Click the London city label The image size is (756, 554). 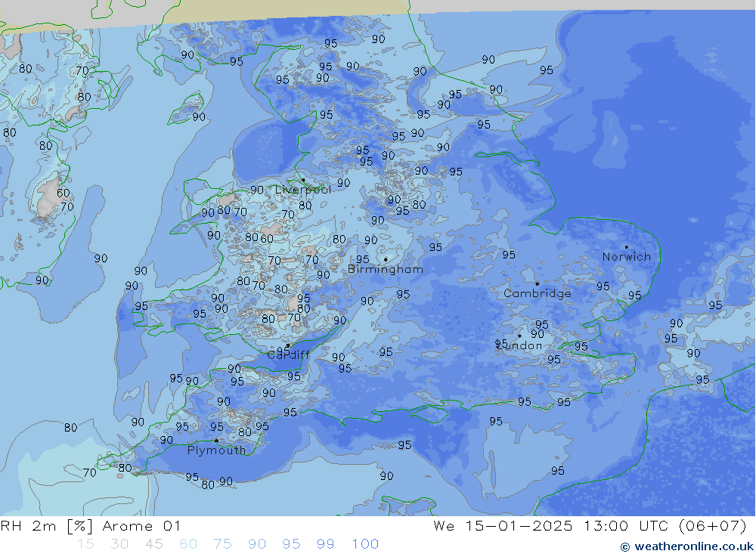pos(519,345)
